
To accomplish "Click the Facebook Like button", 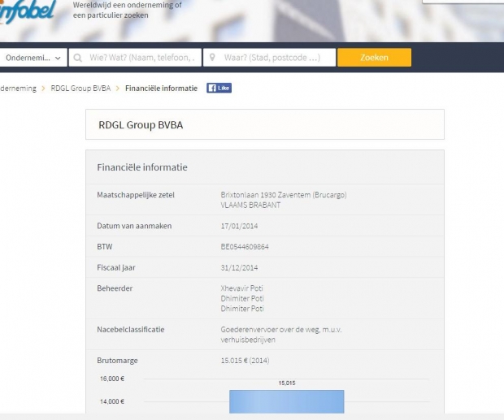I will point(219,88).
